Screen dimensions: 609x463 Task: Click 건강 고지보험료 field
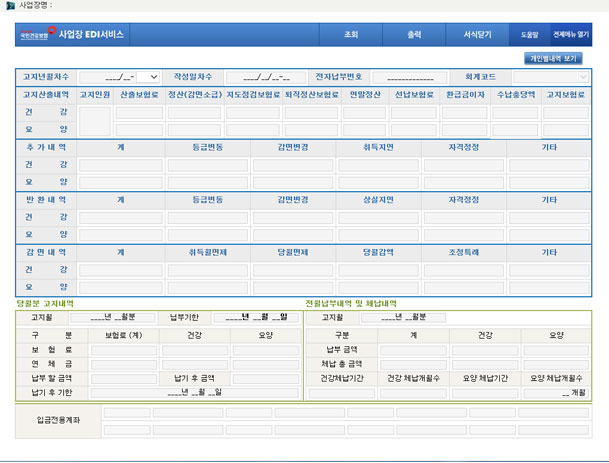click(566, 113)
